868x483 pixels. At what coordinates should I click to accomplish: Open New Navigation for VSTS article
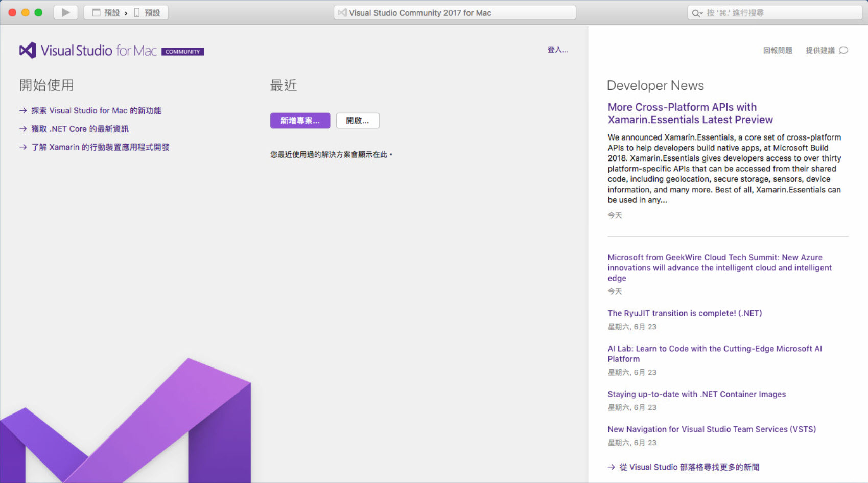712,429
